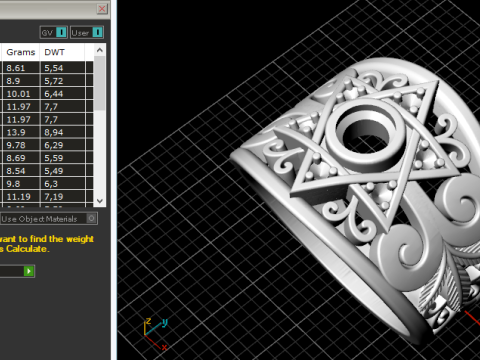480x360 pixels.
Task: Select the 13.9 grams cell
Action: tap(21, 132)
